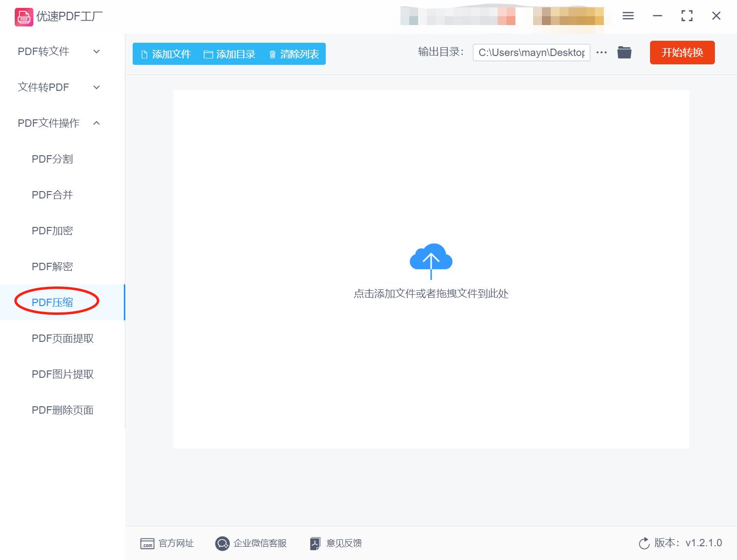Click the output directory path field
Screen dimensions: 737x560
[x=531, y=52]
